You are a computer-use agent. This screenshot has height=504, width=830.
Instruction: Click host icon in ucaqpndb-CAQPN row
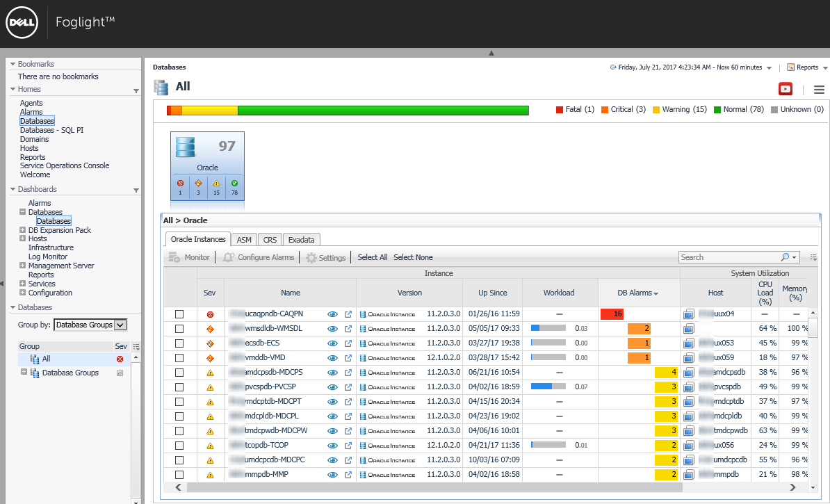click(x=688, y=314)
